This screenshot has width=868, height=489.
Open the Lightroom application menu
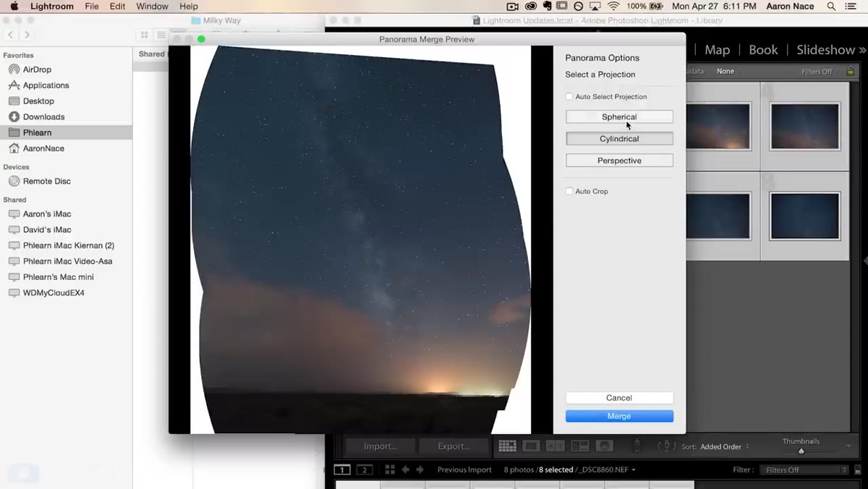pyautogui.click(x=52, y=7)
